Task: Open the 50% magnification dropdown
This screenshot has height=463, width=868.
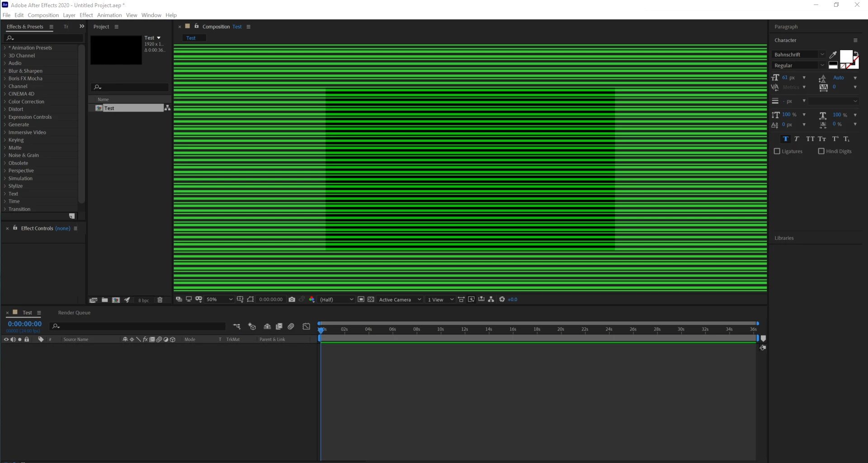Action: [219, 299]
